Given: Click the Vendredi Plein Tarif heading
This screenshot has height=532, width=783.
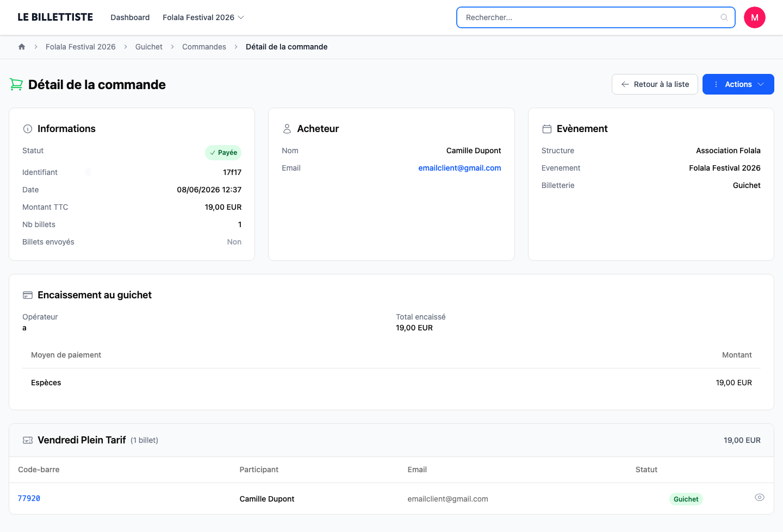Looking at the screenshot, I should (82, 440).
